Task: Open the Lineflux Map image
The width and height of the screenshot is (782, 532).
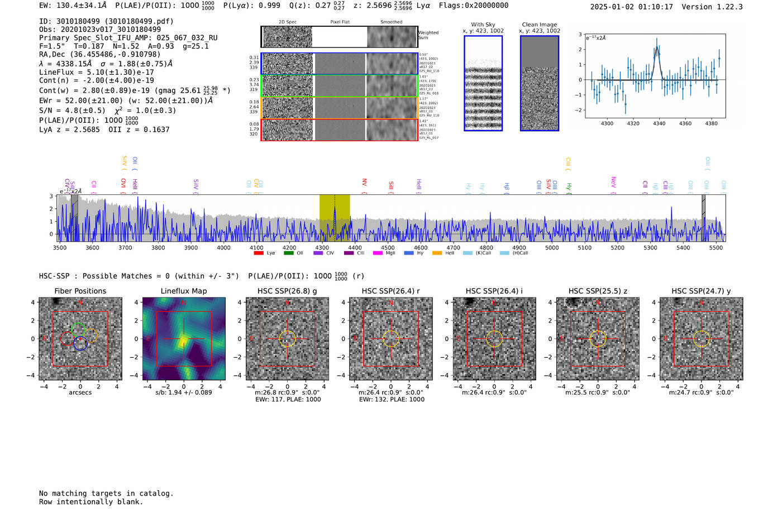Action: point(184,339)
